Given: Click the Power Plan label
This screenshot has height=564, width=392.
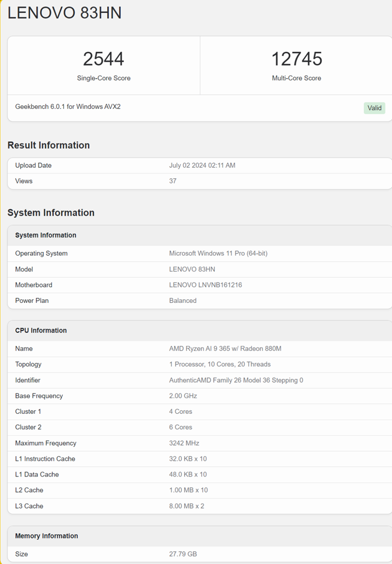Looking at the screenshot, I should click(x=31, y=301).
